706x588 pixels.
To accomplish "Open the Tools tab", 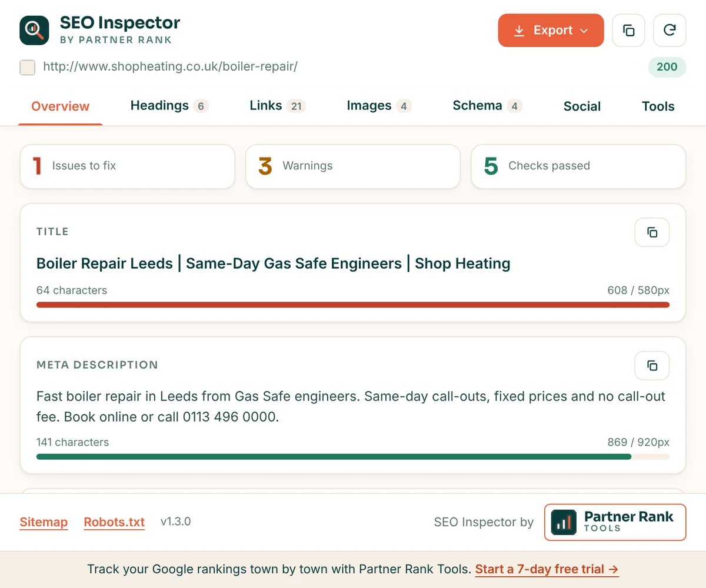I will 658,106.
